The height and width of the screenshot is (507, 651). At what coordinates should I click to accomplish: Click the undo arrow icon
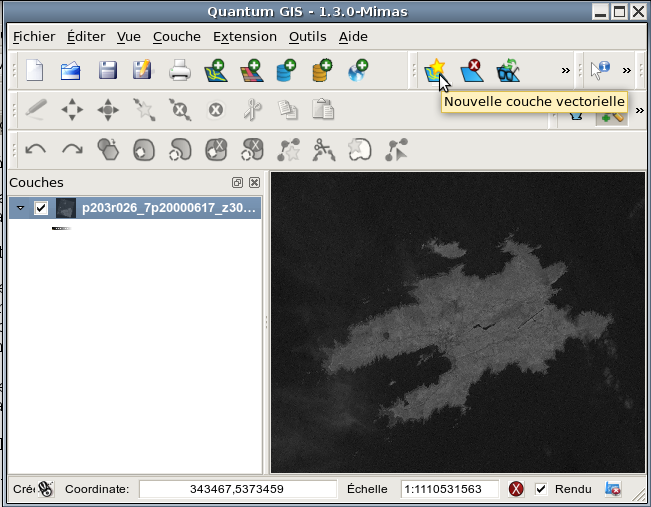point(35,150)
